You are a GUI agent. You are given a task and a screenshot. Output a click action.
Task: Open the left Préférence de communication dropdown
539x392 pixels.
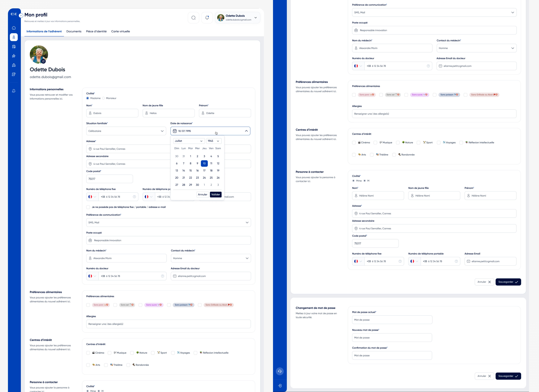point(168,222)
